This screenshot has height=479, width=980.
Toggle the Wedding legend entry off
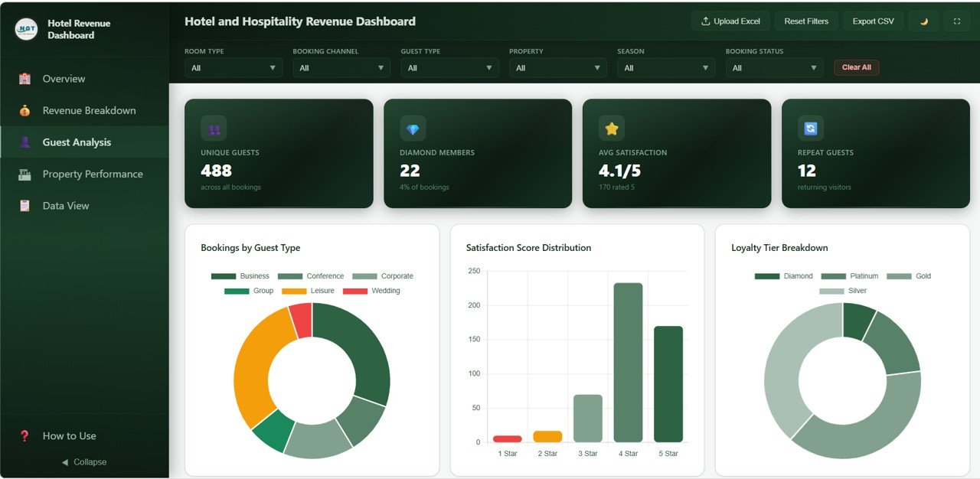pos(371,291)
